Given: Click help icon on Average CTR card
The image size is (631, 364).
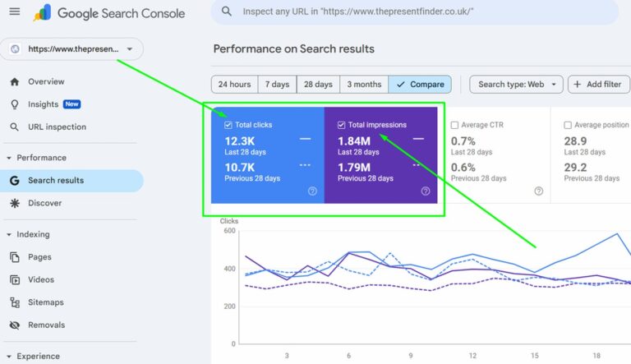Looking at the screenshot, I should (x=538, y=191).
